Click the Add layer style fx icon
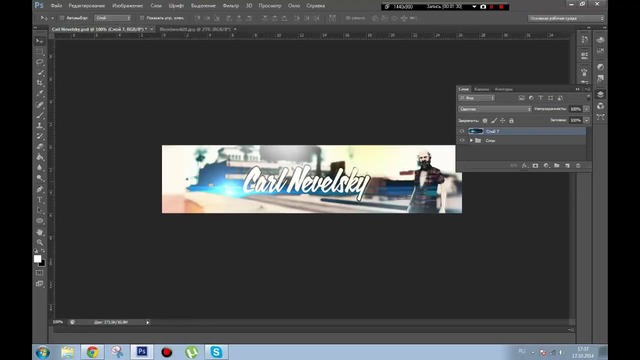Image resolution: width=640 pixels, height=360 pixels. (524, 166)
